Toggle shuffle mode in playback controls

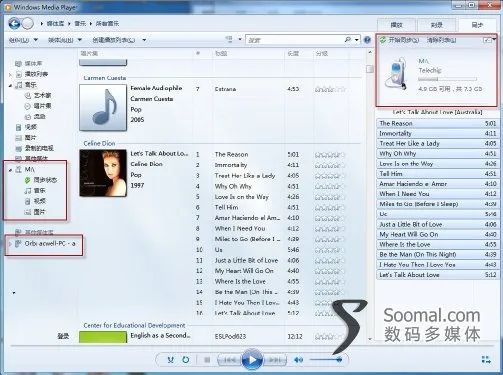171,360
